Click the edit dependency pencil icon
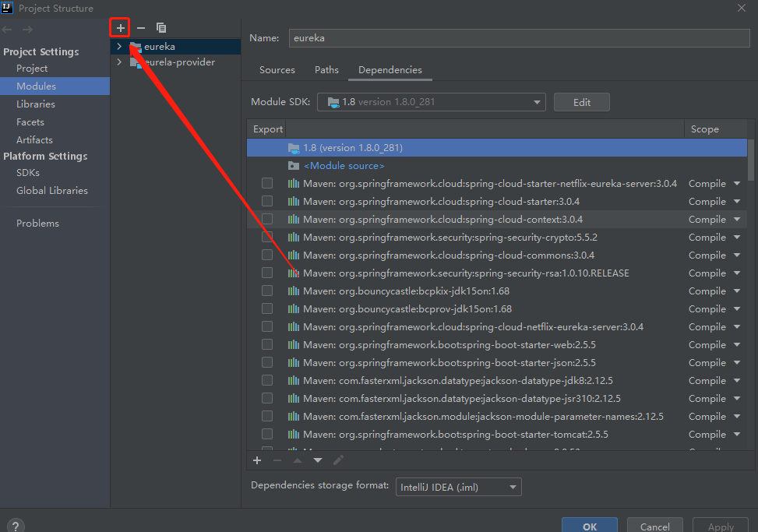Viewport: 758px width, 532px height. (x=338, y=460)
